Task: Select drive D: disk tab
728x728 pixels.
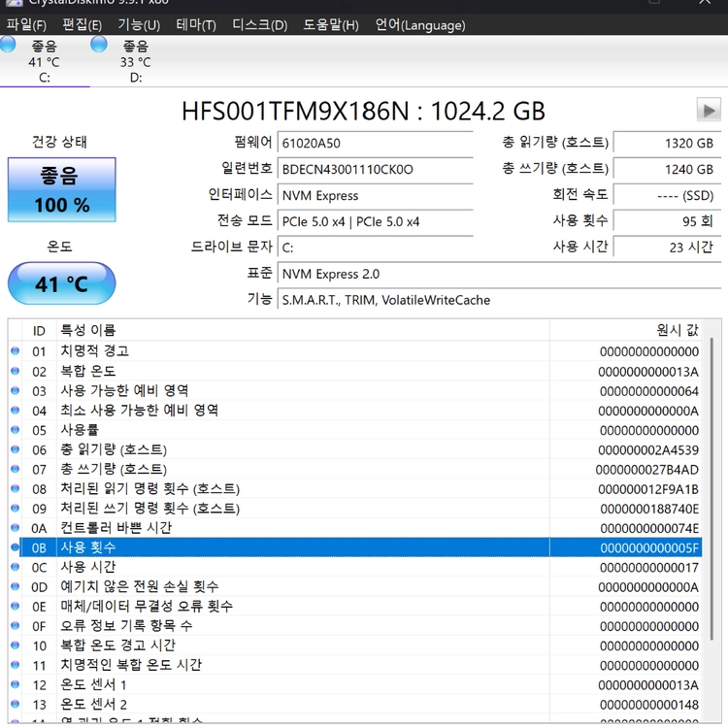Action: (135, 61)
